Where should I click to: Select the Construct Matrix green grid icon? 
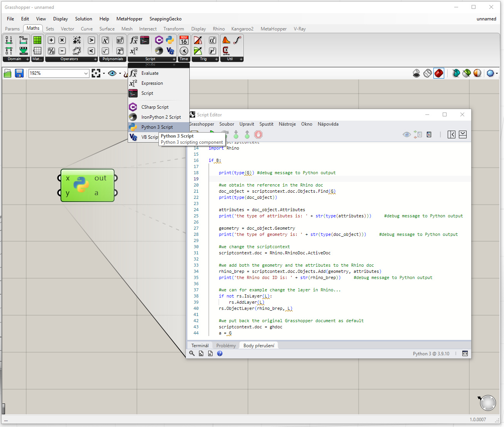pos(37,40)
